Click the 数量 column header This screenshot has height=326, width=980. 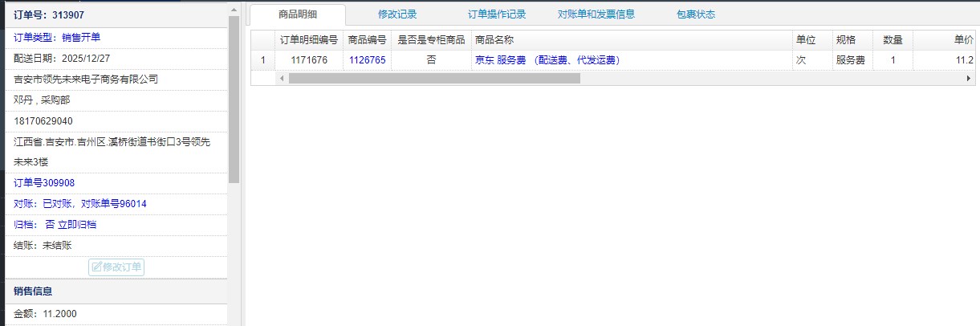point(893,39)
